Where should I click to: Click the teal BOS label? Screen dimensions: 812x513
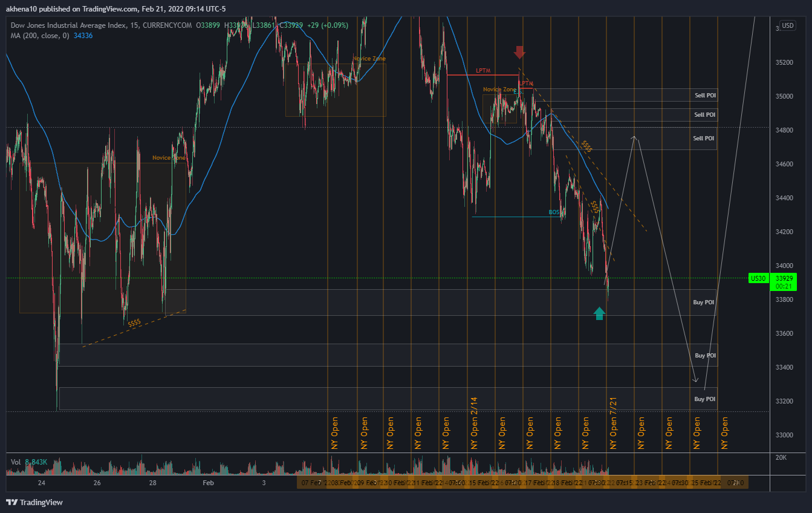pos(554,212)
